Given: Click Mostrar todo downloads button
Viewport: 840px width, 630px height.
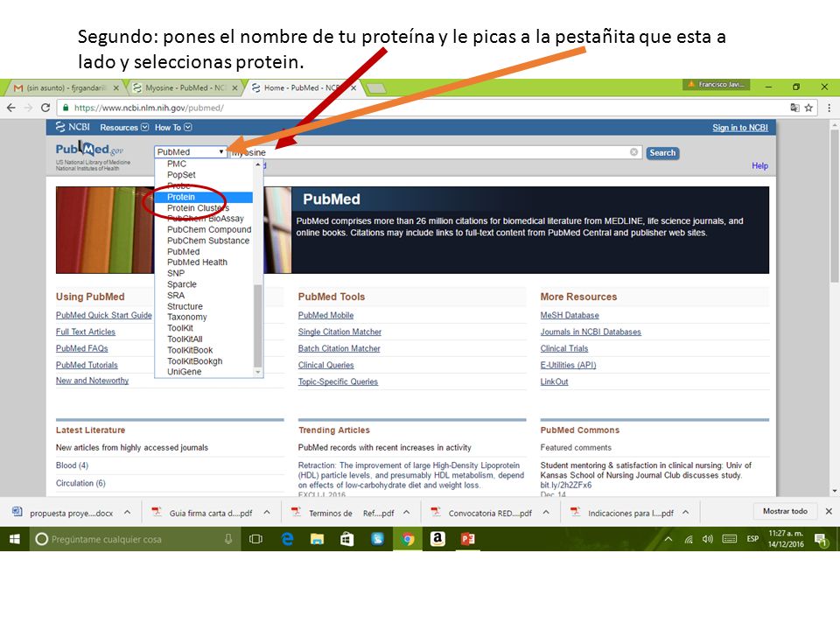Looking at the screenshot, I should [785, 511].
